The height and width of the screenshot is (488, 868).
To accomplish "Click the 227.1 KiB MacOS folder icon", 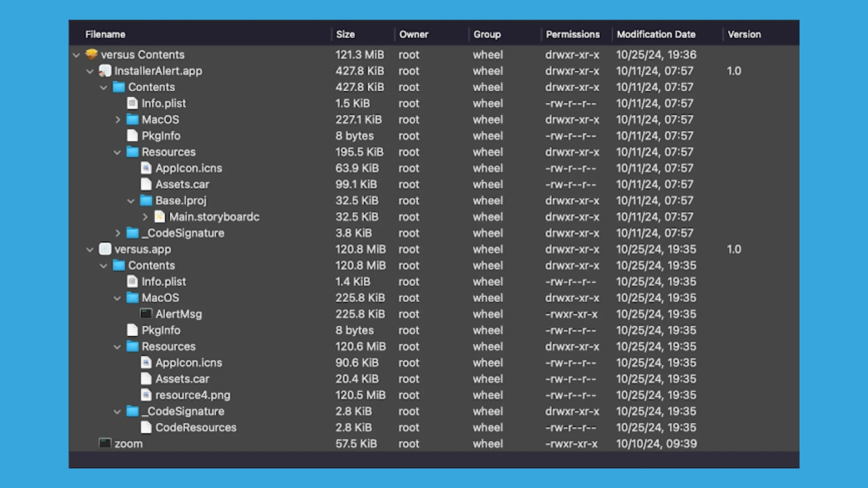I will coord(132,119).
